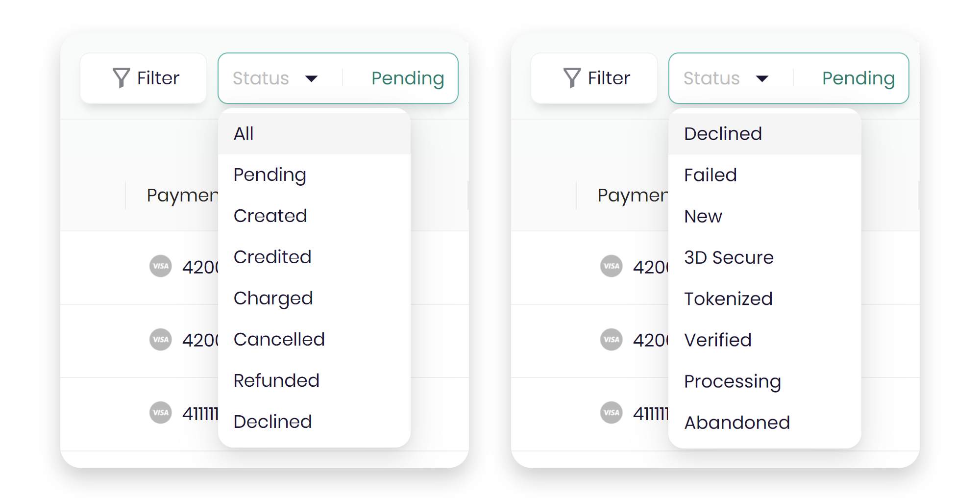The height and width of the screenshot is (499, 980).
Task: Pick the Tokenized status option
Action: 728,299
